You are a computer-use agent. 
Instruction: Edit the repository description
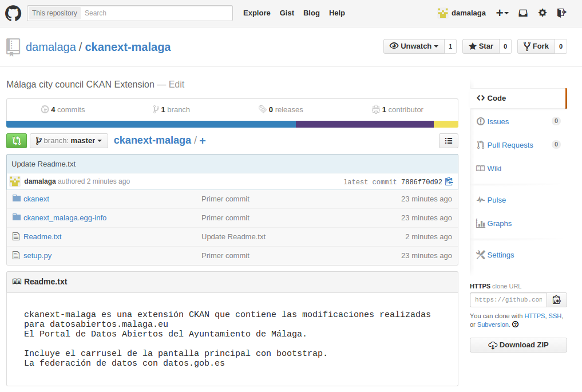point(176,85)
